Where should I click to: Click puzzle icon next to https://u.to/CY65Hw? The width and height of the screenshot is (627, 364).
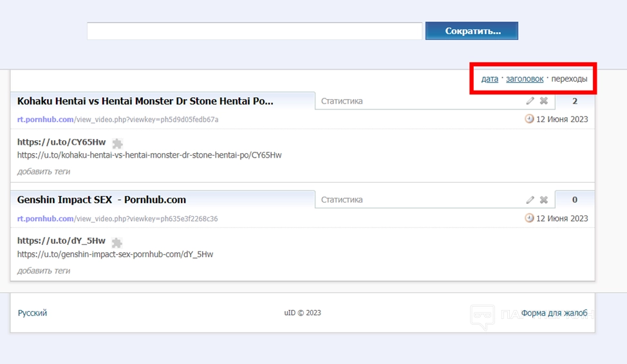click(117, 143)
